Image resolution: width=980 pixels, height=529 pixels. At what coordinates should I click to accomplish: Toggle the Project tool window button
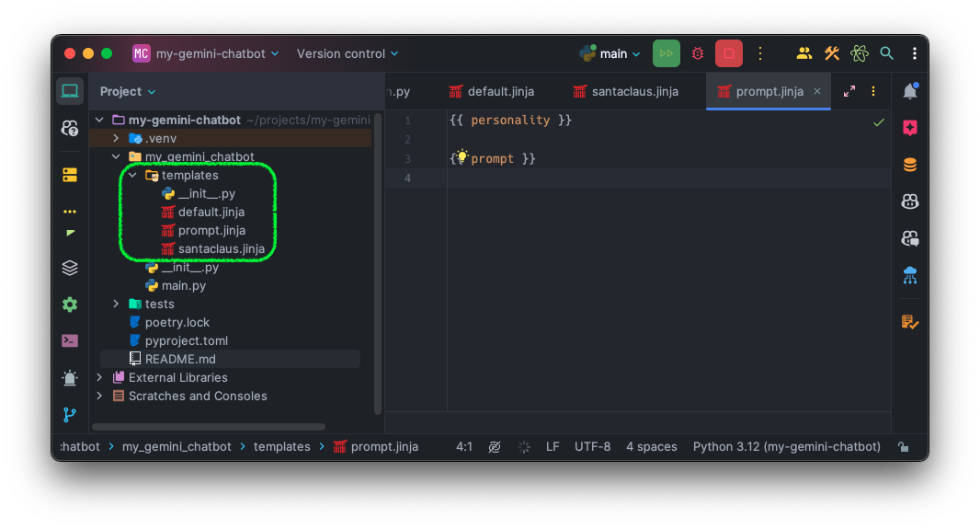pos(70,91)
